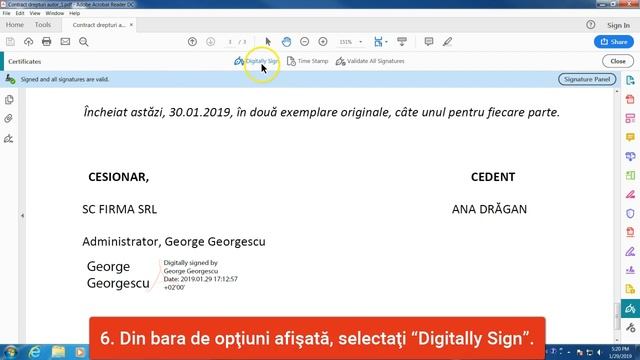
Task: Open the Window menu
Action: 55,13
